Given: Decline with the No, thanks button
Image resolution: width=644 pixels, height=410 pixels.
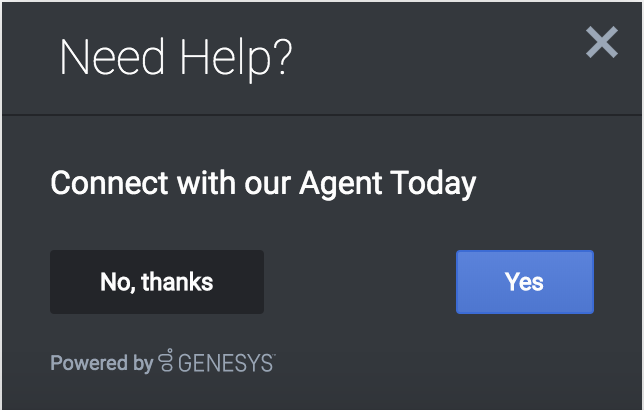Looking at the screenshot, I should [157, 282].
